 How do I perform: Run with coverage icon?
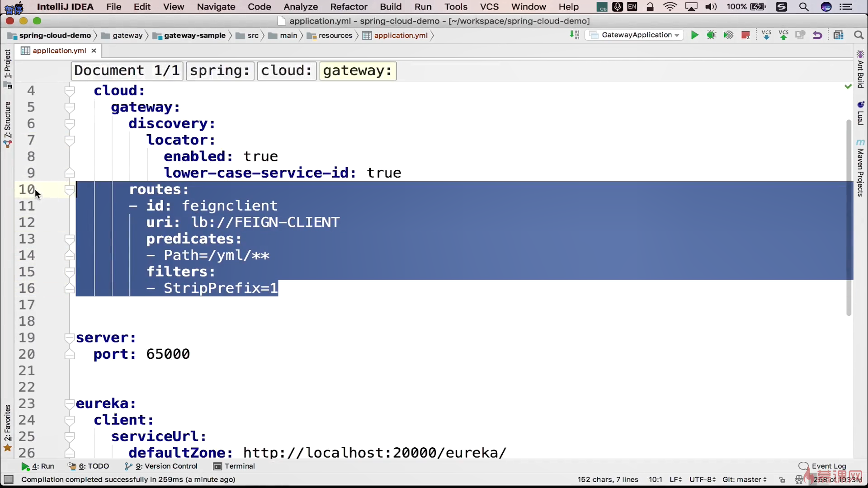click(728, 35)
